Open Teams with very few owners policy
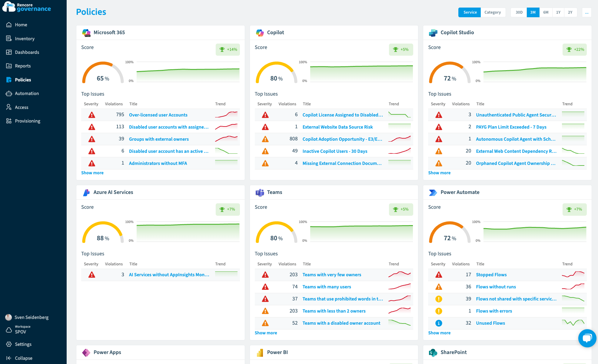 (x=332, y=275)
